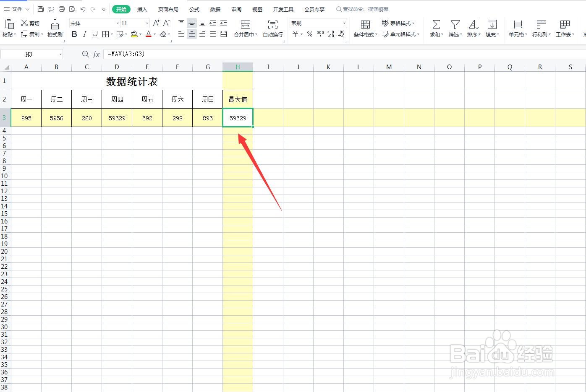Select the AutoSum (求和) tool
Image resolution: width=586 pixels, height=392 pixels.
(436, 28)
